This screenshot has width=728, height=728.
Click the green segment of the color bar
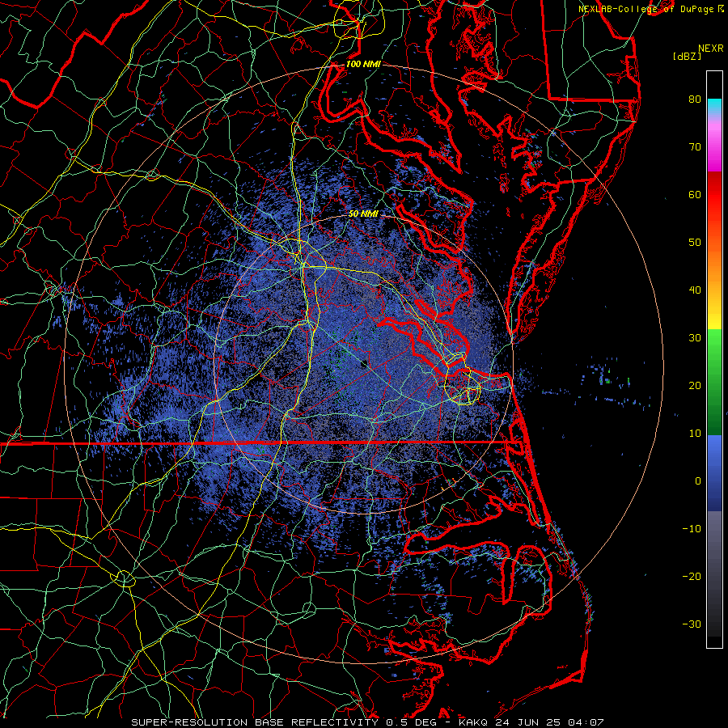click(x=714, y=382)
